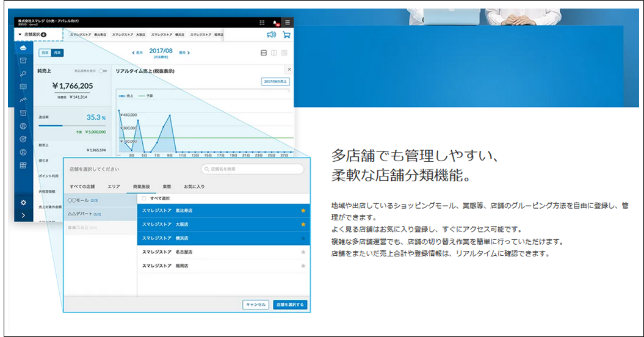
Task: Click the box archive icon below cloud icon
Action: coord(23,61)
